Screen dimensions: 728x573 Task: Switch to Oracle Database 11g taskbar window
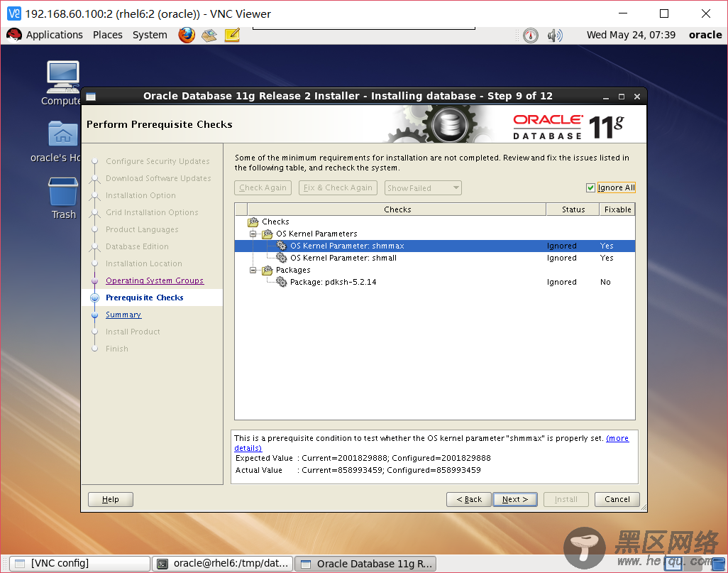tap(365, 564)
